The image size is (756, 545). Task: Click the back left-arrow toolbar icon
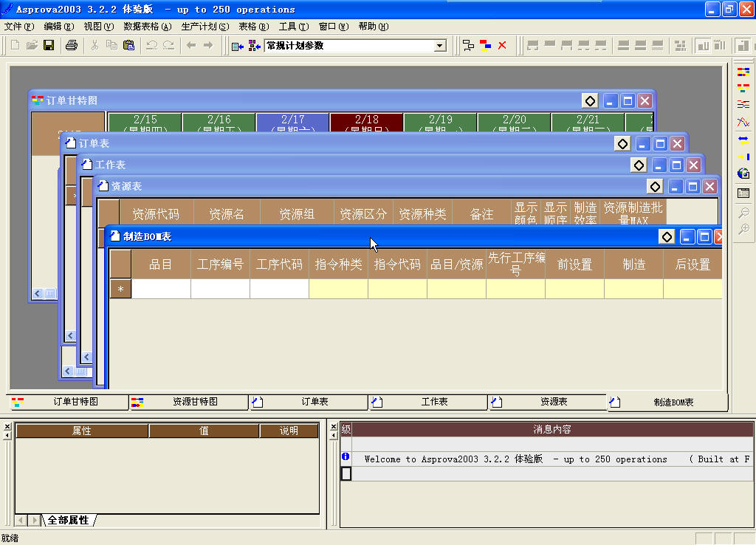click(x=191, y=45)
